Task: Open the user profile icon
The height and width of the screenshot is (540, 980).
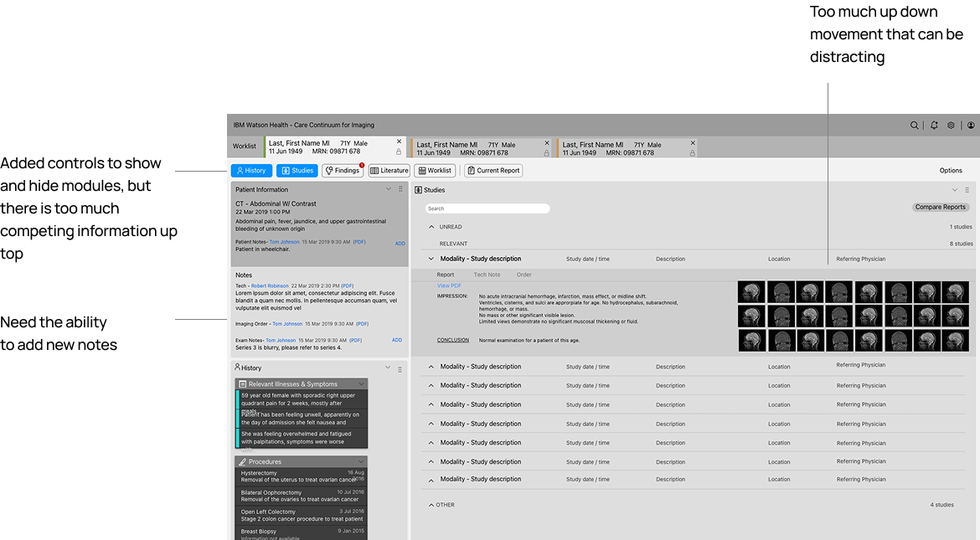Action: (971, 125)
